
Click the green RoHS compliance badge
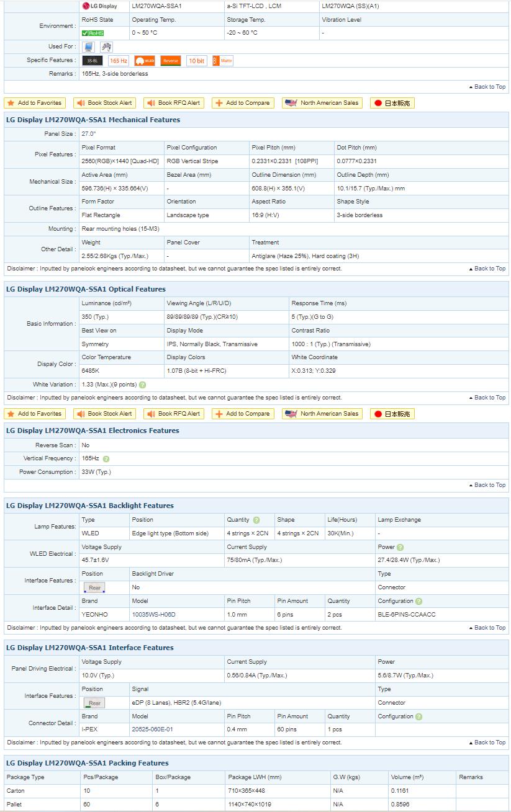(x=93, y=33)
